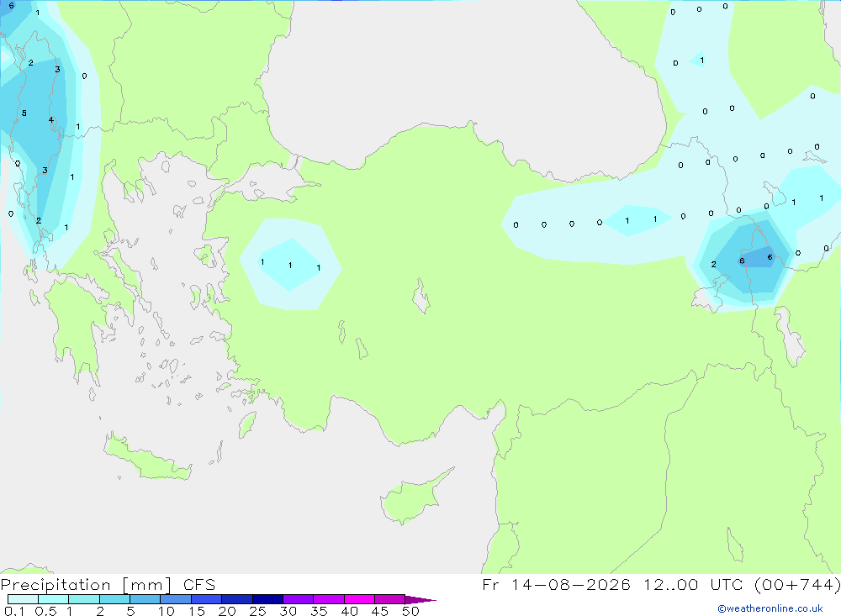The height and width of the screenshot is (616, 841).
Task: Pick the 5–10 mm legend swatch
Action: click(x=145, y=599)
